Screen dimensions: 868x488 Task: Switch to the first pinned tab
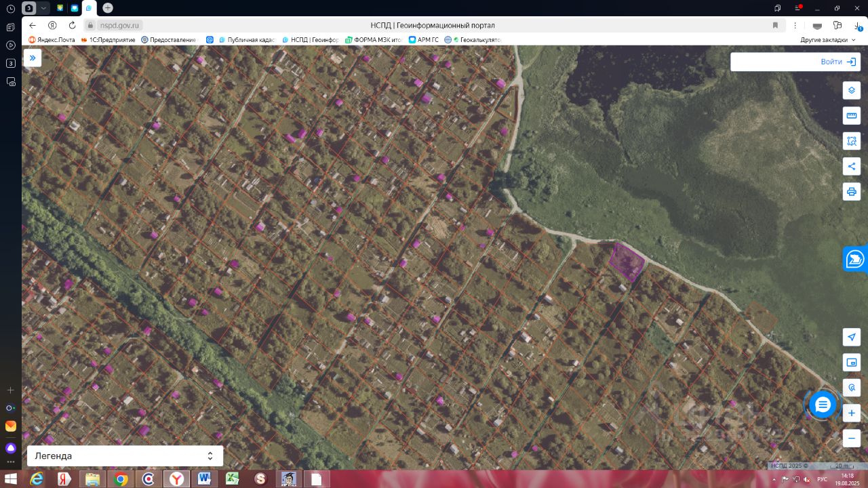click(60, 8)
